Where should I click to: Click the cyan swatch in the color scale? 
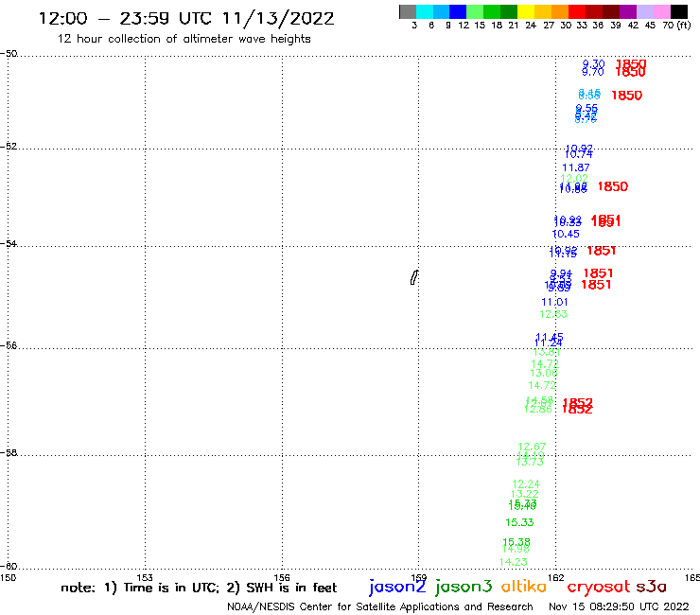[425, 11]
